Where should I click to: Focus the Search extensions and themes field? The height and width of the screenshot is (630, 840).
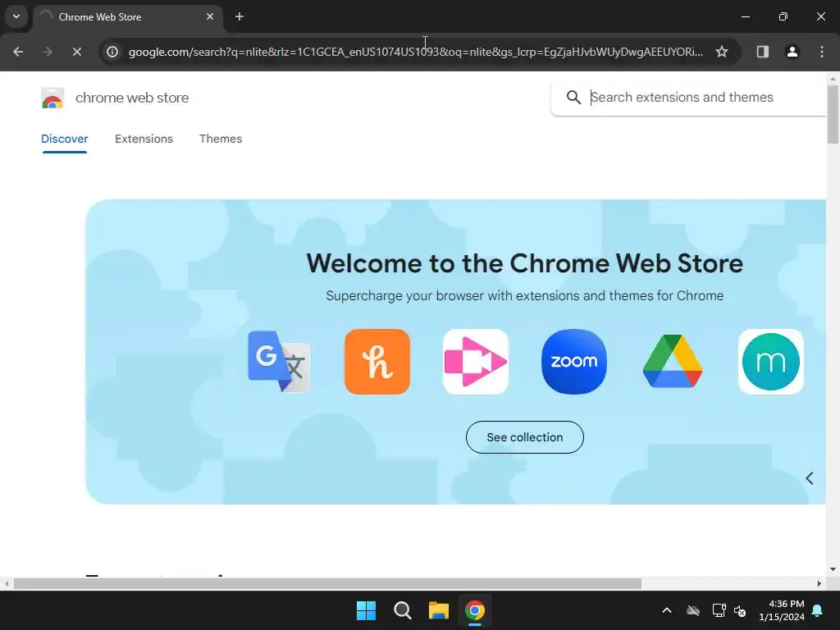(x=688, y=98)
